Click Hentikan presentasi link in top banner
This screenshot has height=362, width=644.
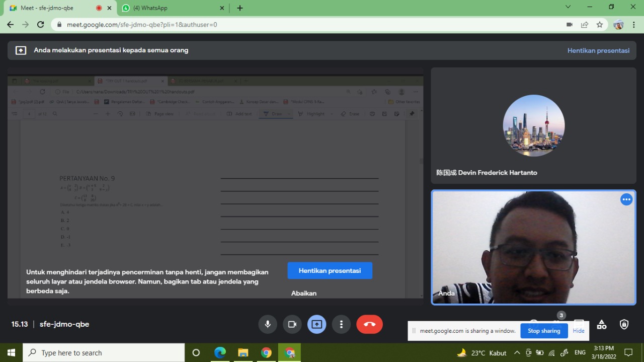click(x=598, y=50)
